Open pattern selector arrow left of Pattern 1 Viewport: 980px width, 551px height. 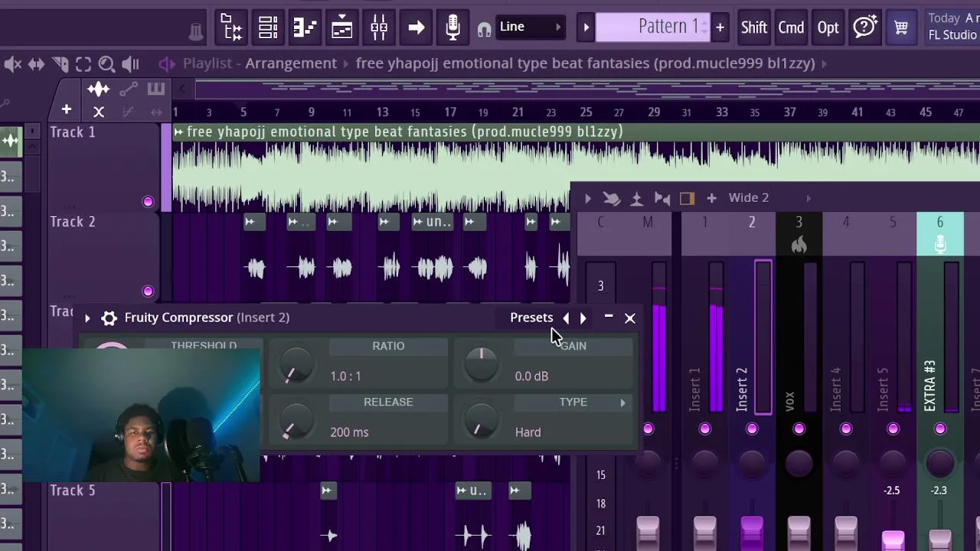click(586, 28)
